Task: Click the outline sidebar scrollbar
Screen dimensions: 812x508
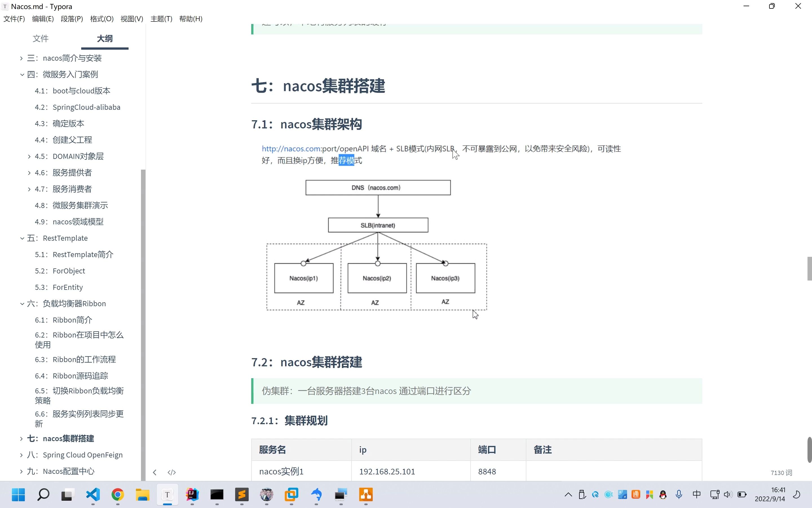Action: click(x=143, y=325)
